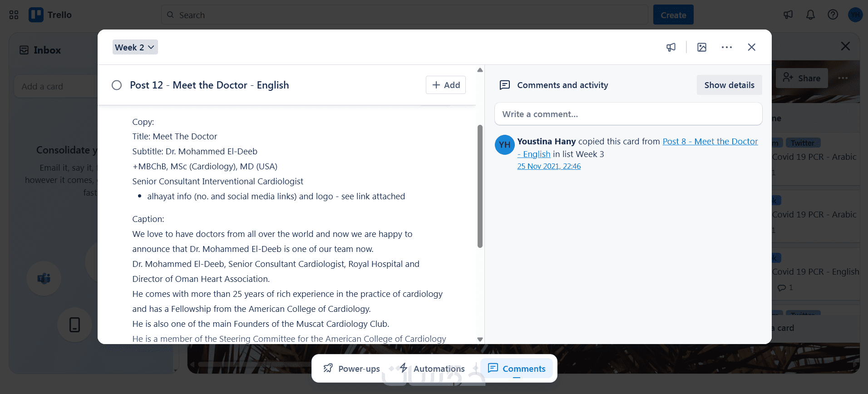Click the top bar megaphone icon
The image size is (868, 394).
tap(788, 15)
